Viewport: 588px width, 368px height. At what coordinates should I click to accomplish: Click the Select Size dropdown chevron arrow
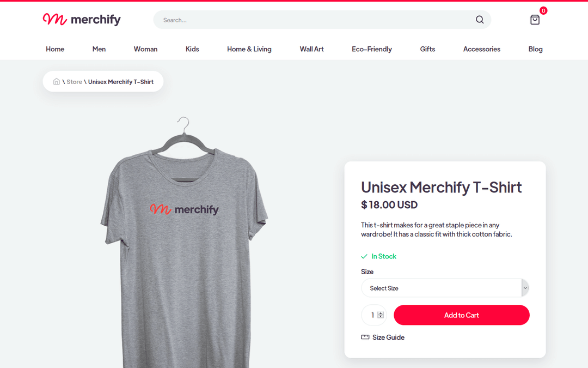[x=525, y=288]
